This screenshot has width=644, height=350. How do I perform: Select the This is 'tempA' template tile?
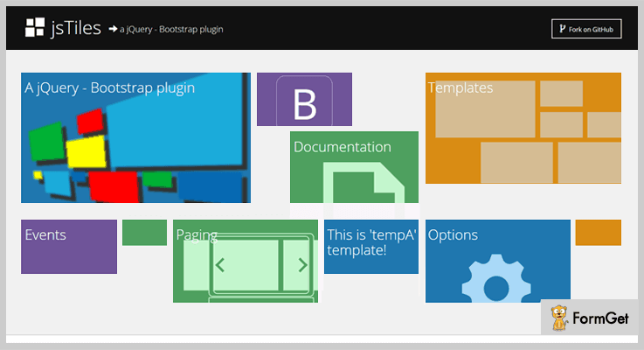pyautogui.click(x=371, y=247)
